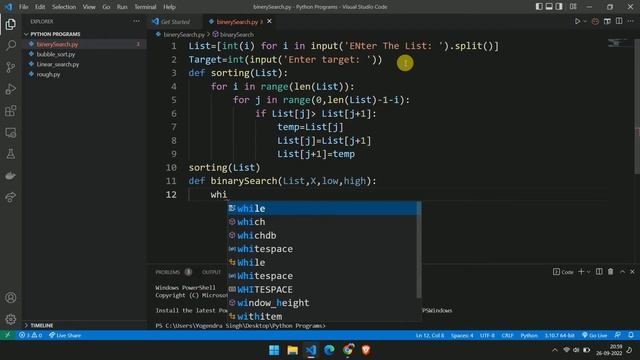Image resolution: width=640 pixels, height=360 pixels.
Task: Open the Extensions view
Action: (x=11, y=111)
